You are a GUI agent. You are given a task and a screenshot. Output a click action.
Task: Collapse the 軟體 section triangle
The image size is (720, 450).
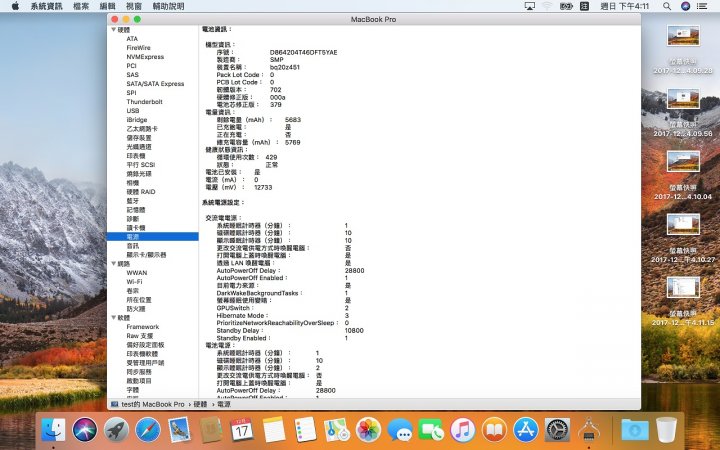pos(113,318)
